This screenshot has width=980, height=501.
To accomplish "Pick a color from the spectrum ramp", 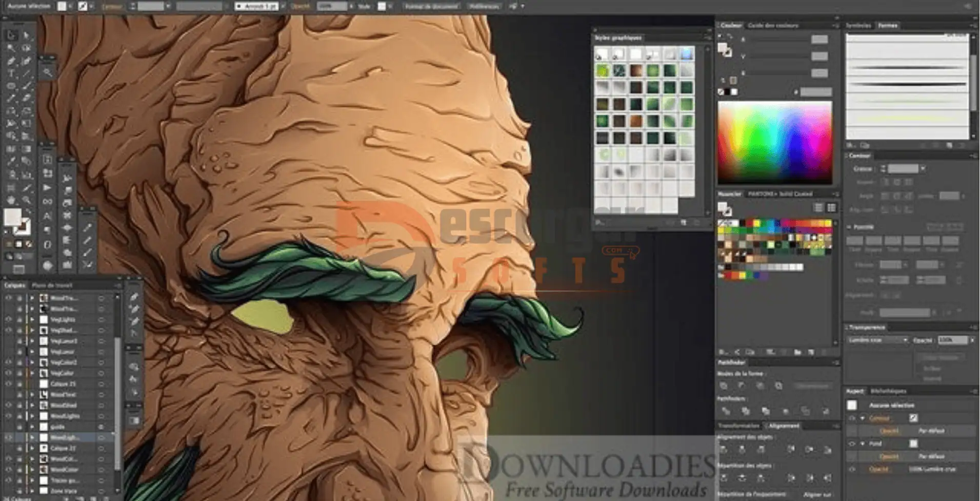I will point(774,142).
